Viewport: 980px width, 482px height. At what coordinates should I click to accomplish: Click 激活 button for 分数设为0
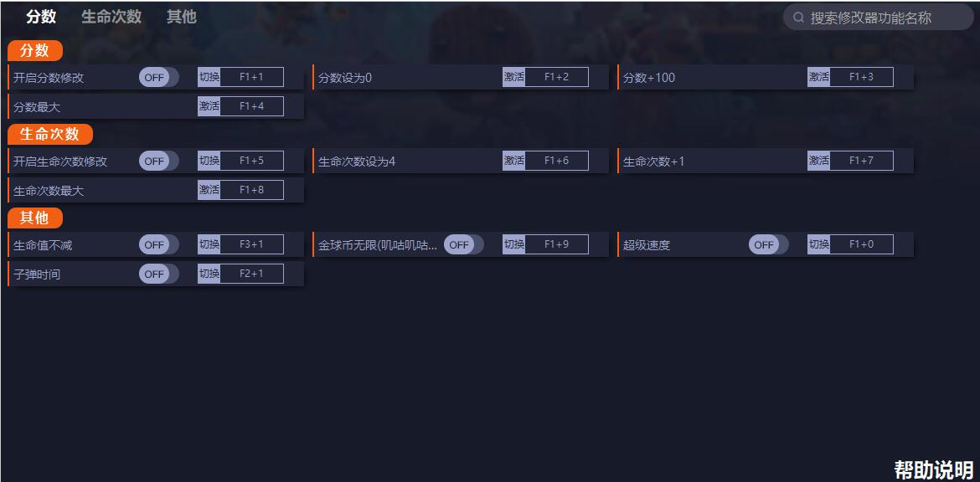[x=513, y=77]
